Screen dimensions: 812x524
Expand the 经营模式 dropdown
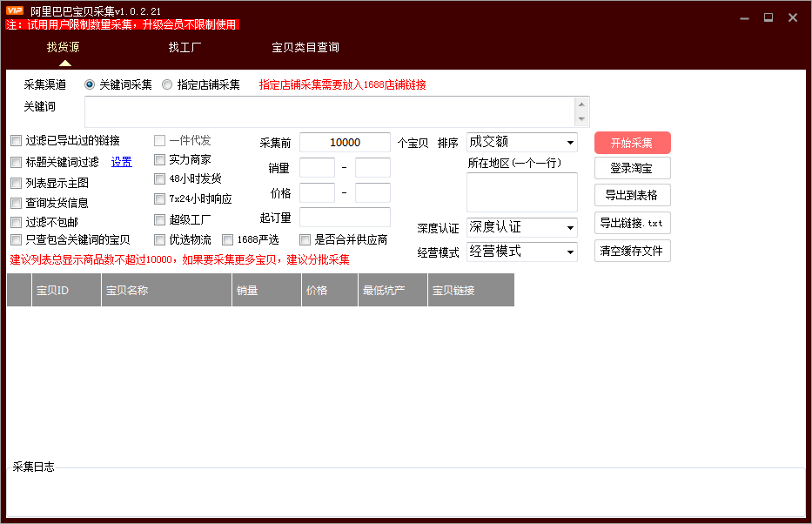click(x=522, y=252)
